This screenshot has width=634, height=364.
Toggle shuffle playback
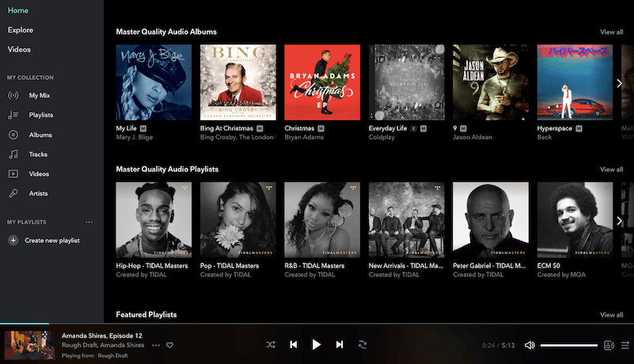click(271, 344)
